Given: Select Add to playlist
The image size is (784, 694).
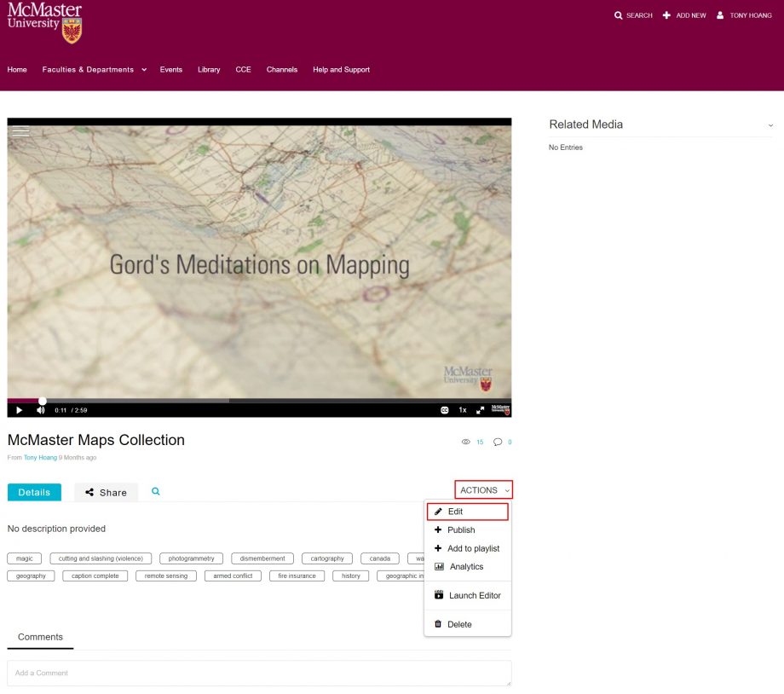Looking at the screenshot, I should [x=468, y=548].
